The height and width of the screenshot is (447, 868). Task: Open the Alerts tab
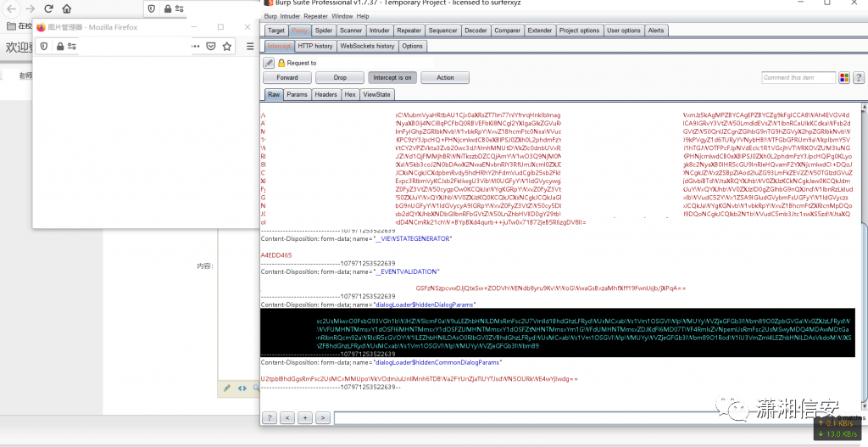tap(656, 31)
